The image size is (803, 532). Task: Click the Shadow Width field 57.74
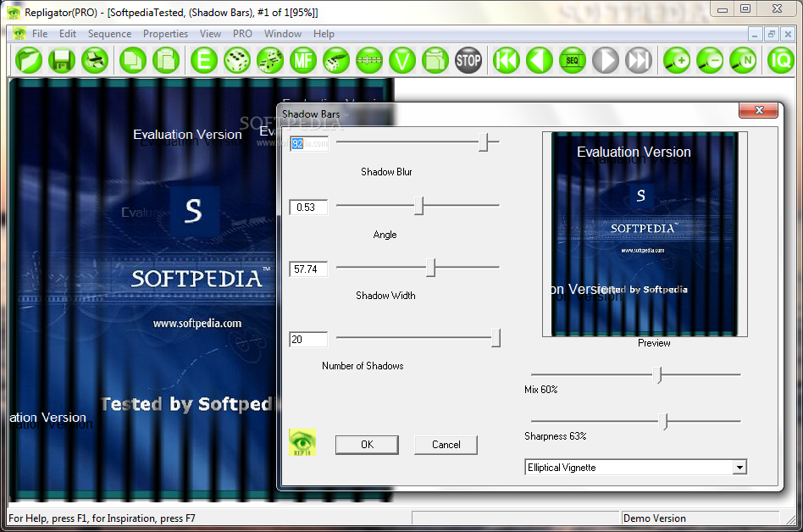coord(308,269)
